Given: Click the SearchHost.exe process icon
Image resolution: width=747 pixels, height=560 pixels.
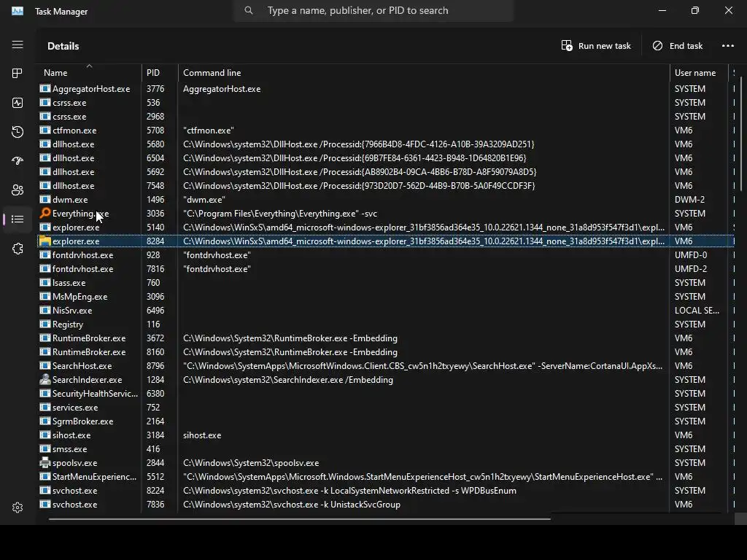Looking at the screenshot, I should tap(44, 366).
